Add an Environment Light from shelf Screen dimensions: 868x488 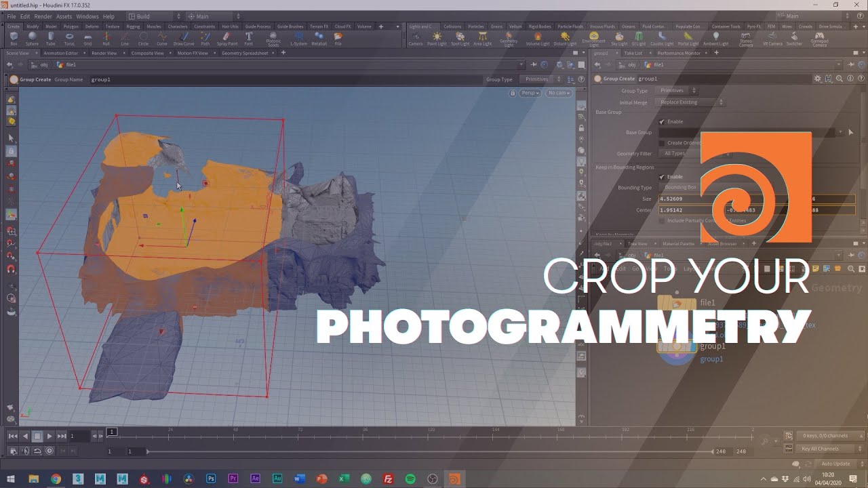[593, 39]
